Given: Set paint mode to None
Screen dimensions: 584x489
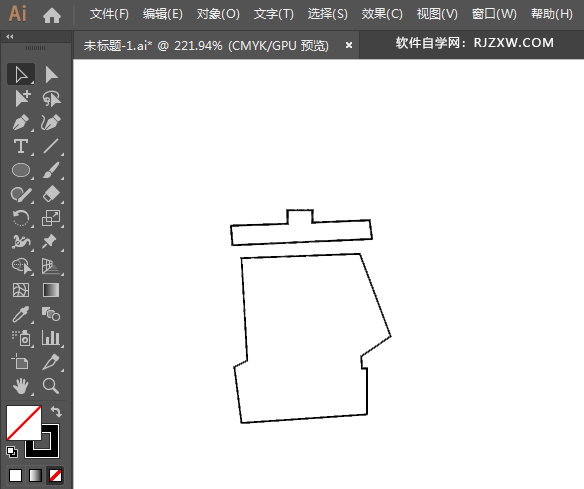Looking at the screenshot, I should click(55, 475).
